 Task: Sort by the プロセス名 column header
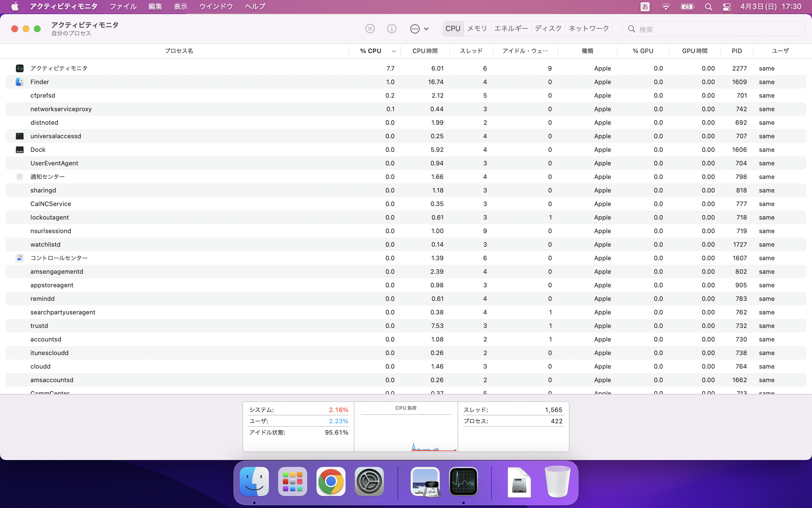click(x=178, y=51)
